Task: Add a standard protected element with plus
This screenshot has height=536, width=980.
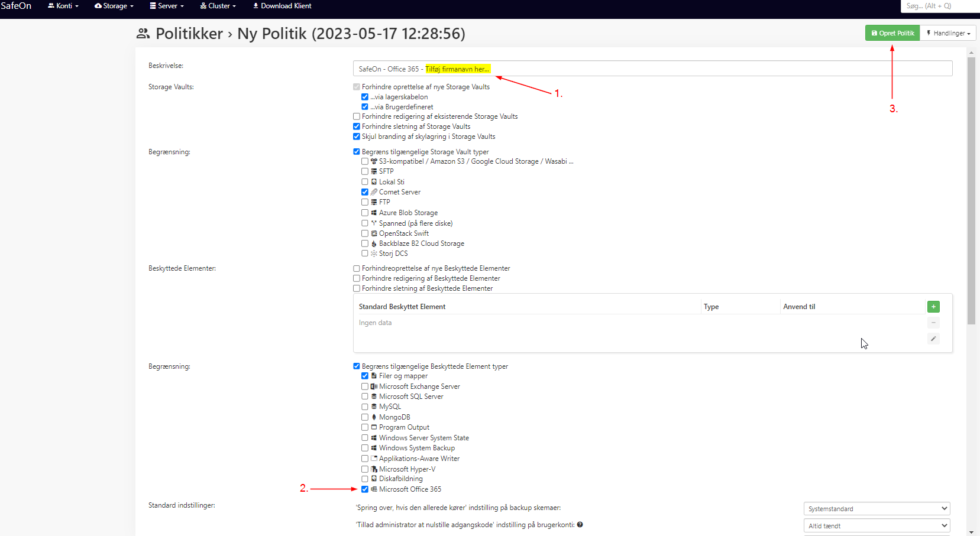Action: tap(933, 307)
